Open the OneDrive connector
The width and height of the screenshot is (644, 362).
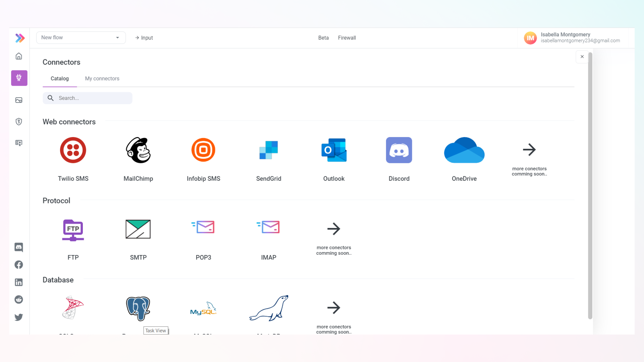(x=464, y=150)
